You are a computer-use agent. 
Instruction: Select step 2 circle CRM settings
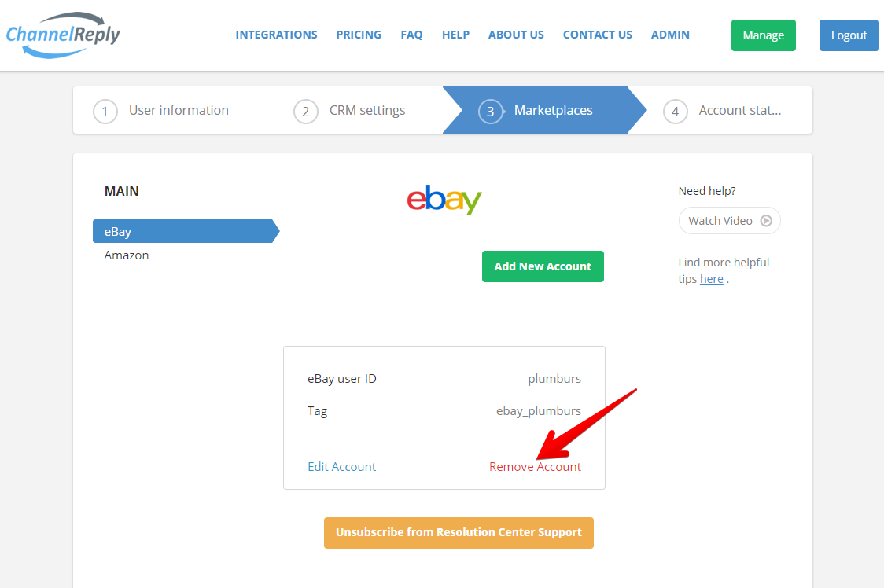[306, 111]
